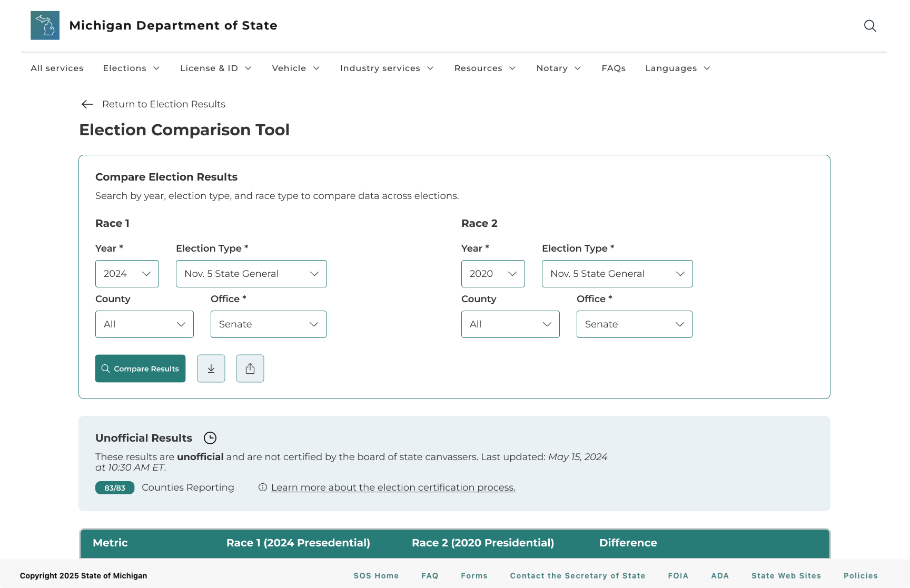Screen dimensions: 910x588
Task: Open the election certification process link
Action: 393,487
